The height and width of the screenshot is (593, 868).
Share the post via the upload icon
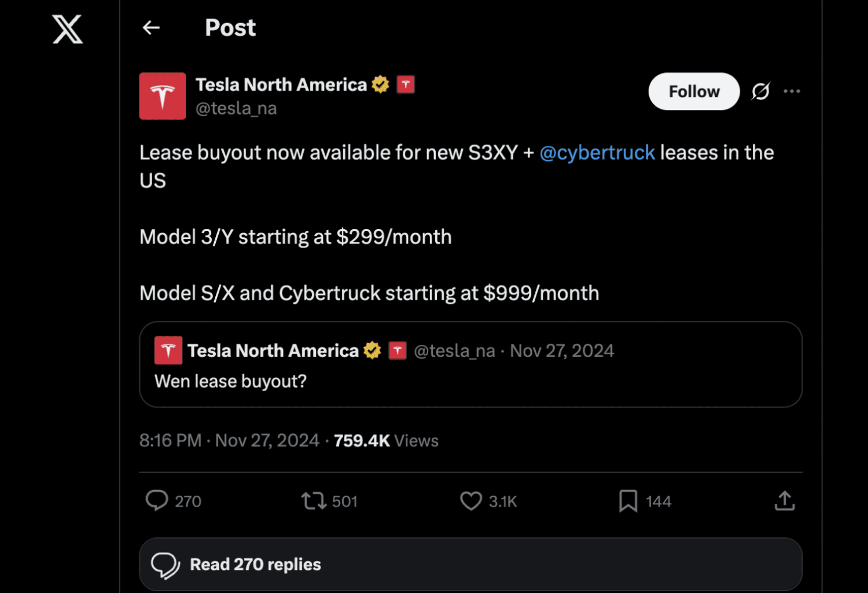[785, 501]
